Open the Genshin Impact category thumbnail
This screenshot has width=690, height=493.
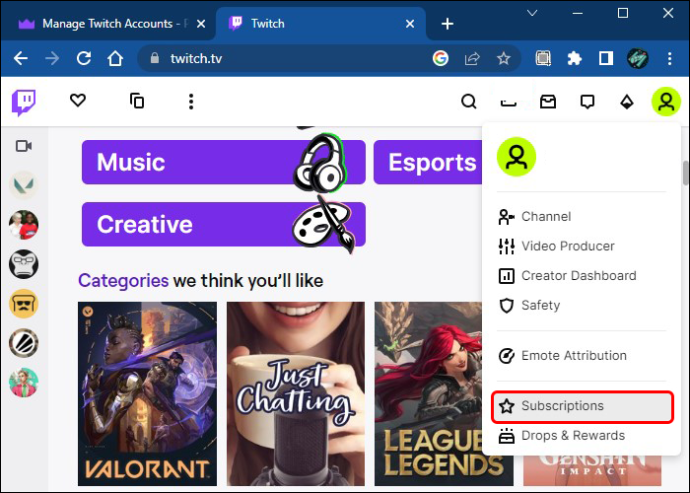click(x=592, y=471)
